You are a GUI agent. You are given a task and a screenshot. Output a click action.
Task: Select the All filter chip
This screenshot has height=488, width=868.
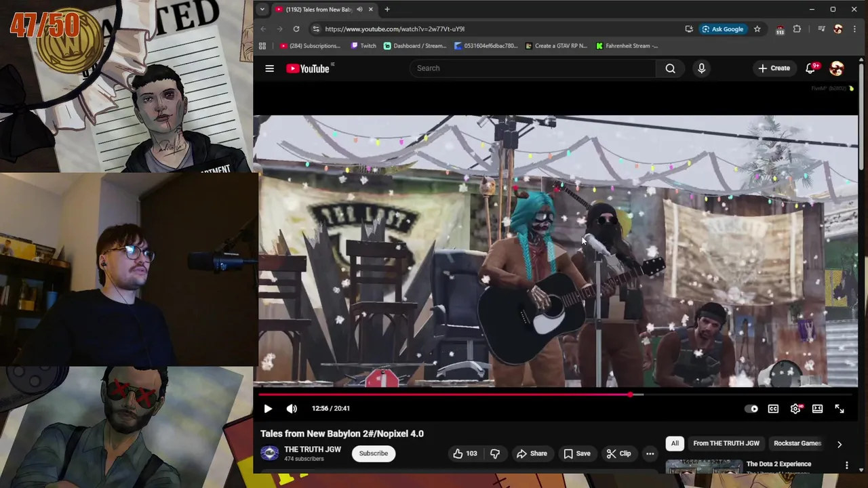(675, 443)
